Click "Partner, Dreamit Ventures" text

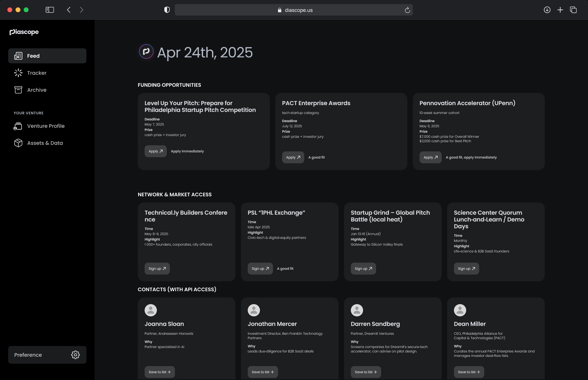tap(372, 334)
